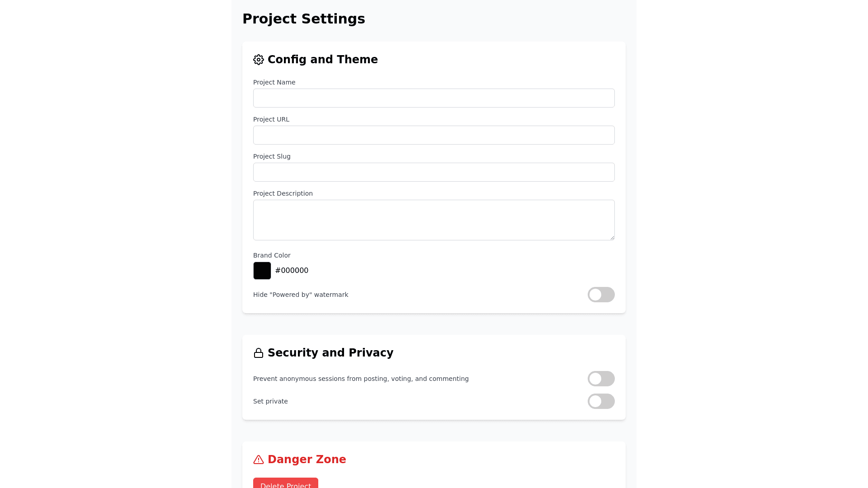This screenshot has height=488, width=868.
Task: Toggle the Hide "Powered by" watermark switch
Action: tap(601, 295)
